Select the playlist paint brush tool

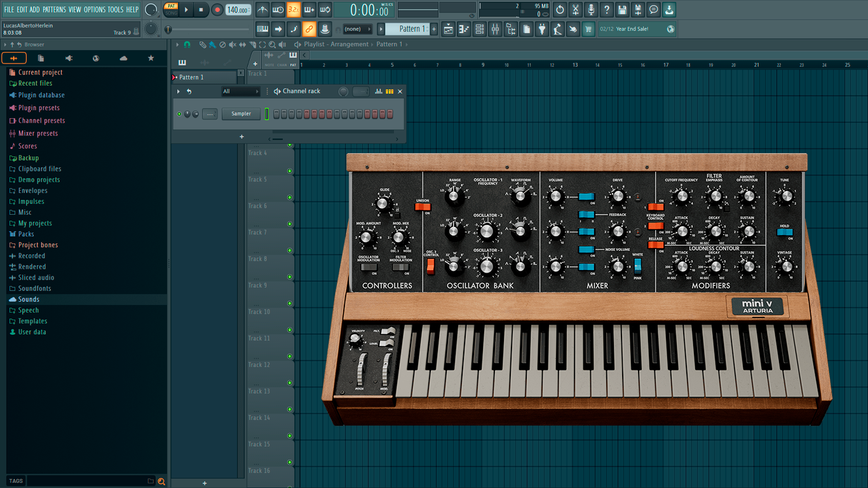pos(212,44)
